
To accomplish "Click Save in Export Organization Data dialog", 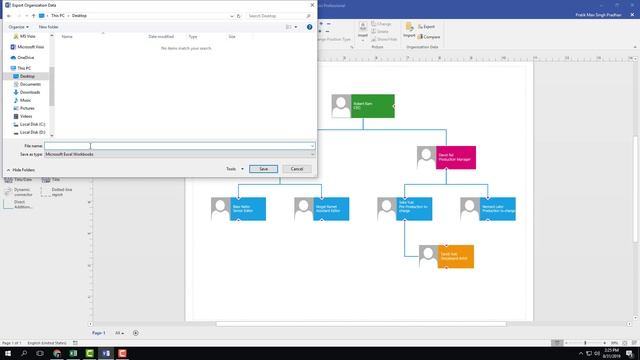I will (x=263, y=169).
